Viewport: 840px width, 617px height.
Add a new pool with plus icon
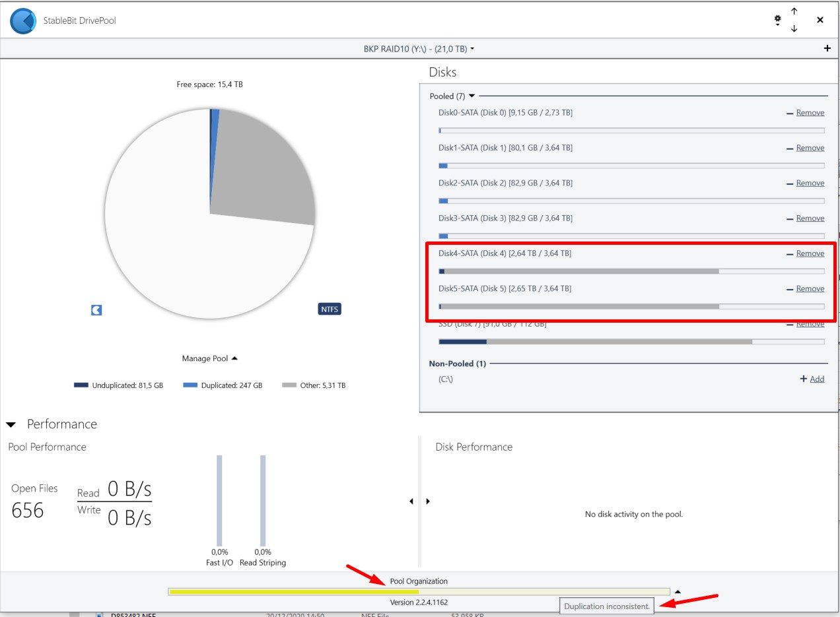827,48
